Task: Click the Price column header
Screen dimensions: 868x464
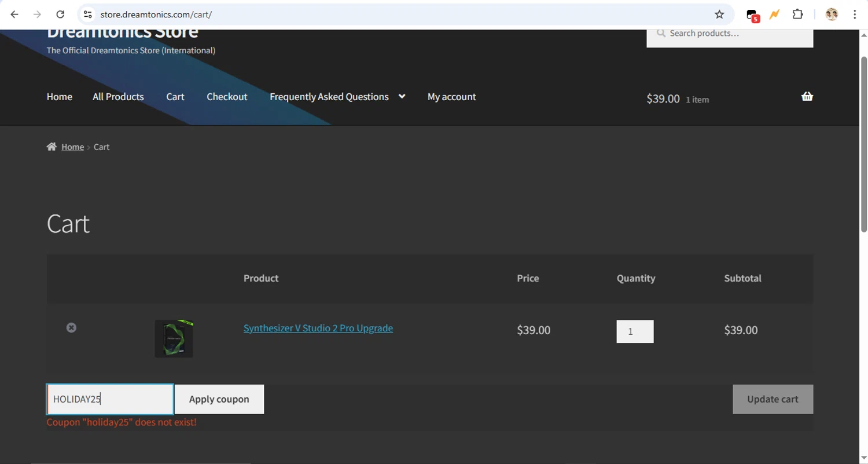Action: tap(528, 278)
